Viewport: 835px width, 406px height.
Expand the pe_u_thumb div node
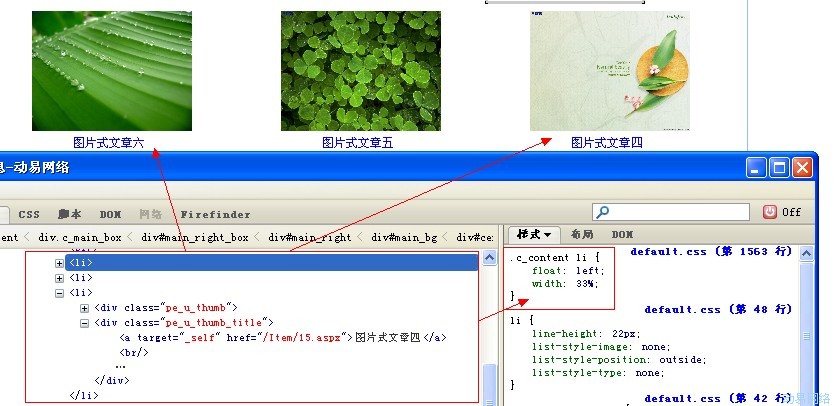[x=84, y=308]
